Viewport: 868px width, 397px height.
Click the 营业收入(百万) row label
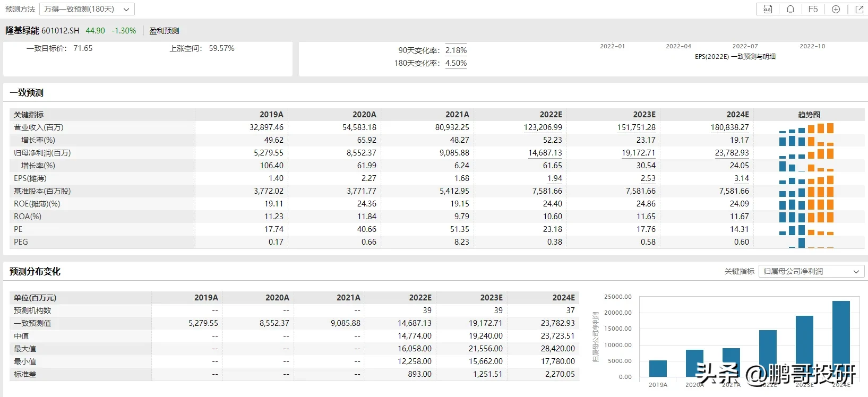coord(39,127)
